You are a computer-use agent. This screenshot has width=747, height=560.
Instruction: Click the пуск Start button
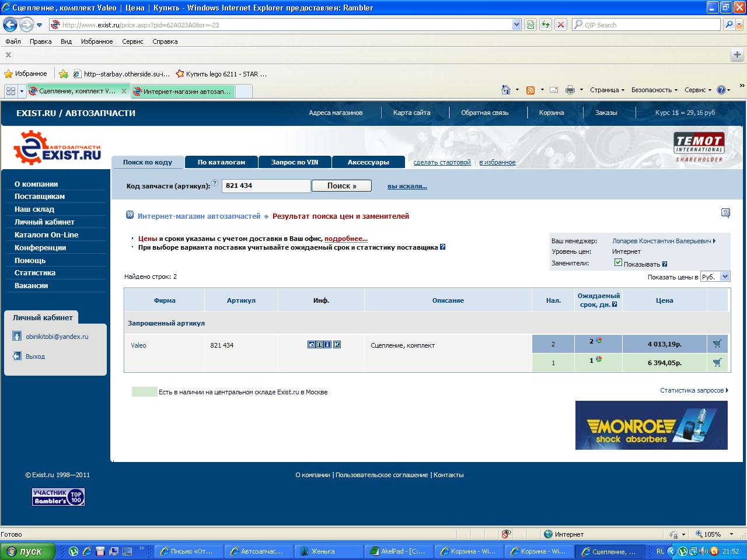click(x=27, y=551)
